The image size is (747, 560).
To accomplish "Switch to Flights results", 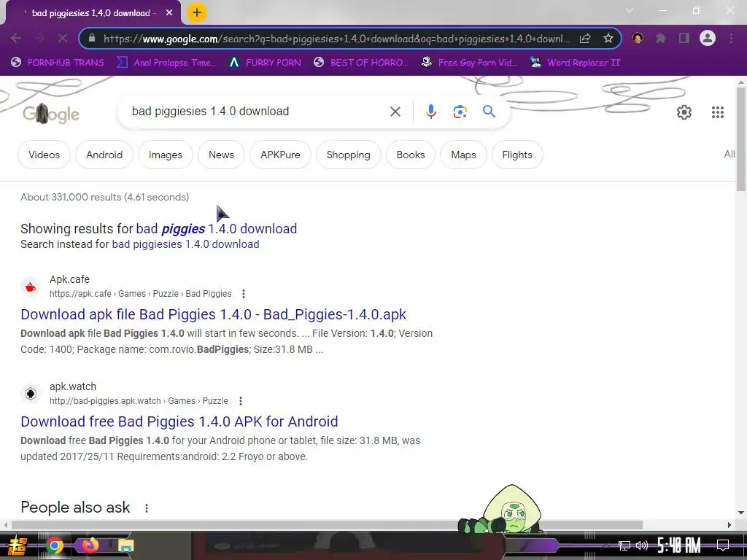I will (517, 155).
